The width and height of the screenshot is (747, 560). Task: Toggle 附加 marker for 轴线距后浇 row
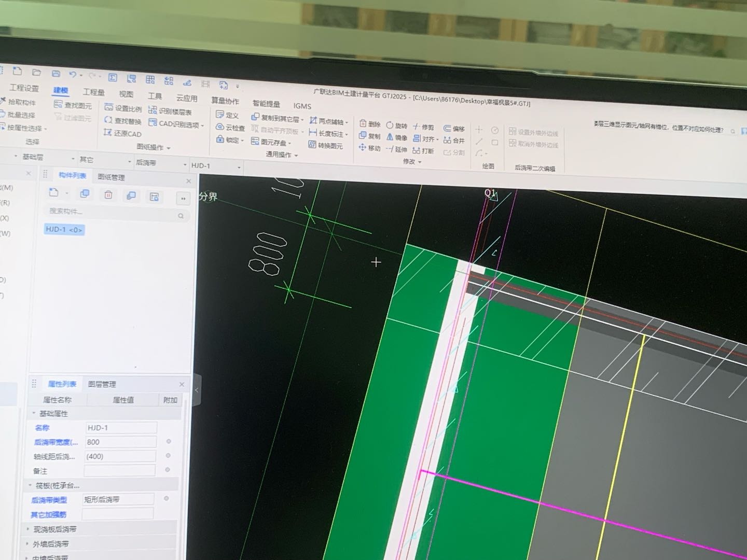[x=168, y=455]
